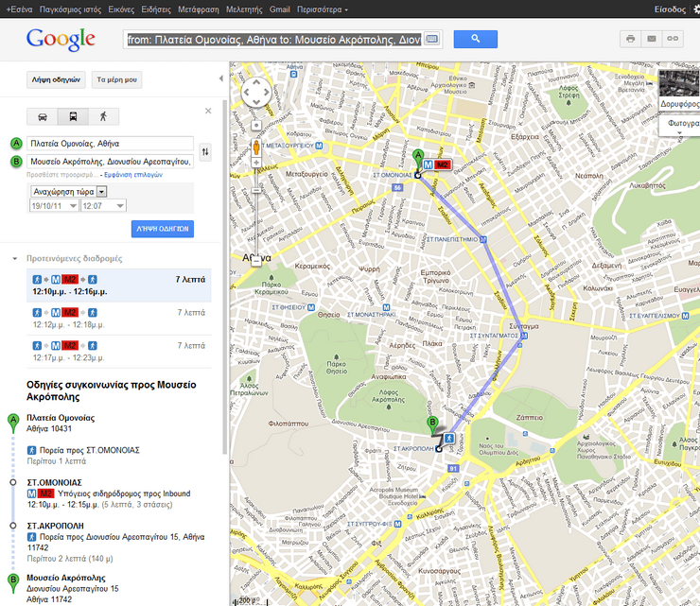Click Λήψη οδηγιών button
Image resolution: width=700 pixels, height=606 pixels.
pos(56,79)
